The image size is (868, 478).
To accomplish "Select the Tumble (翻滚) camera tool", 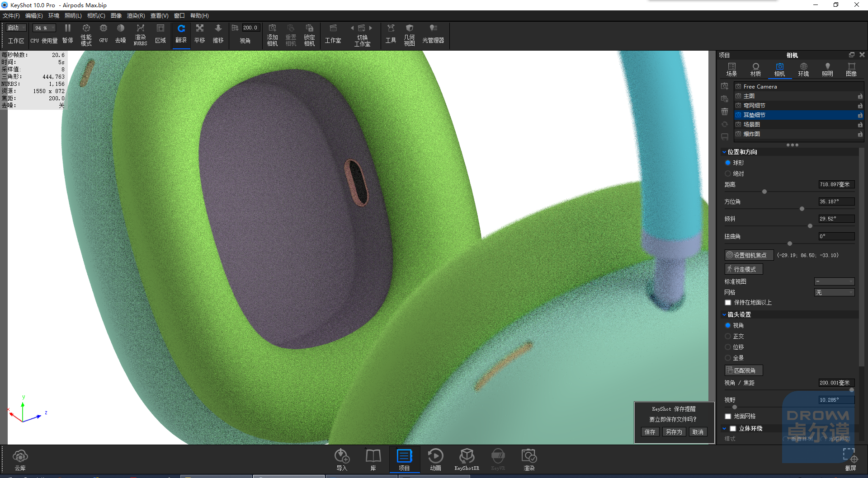I will tap(181, 34).
